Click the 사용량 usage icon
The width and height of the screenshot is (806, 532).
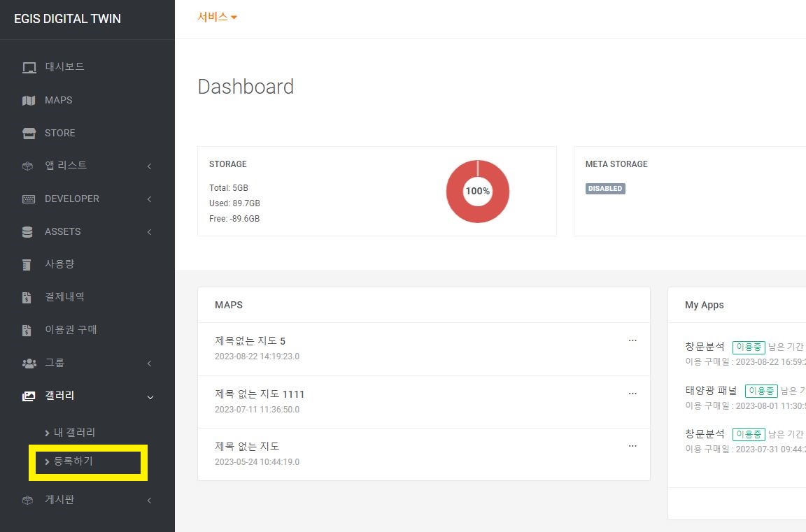(x=27, y=265)
